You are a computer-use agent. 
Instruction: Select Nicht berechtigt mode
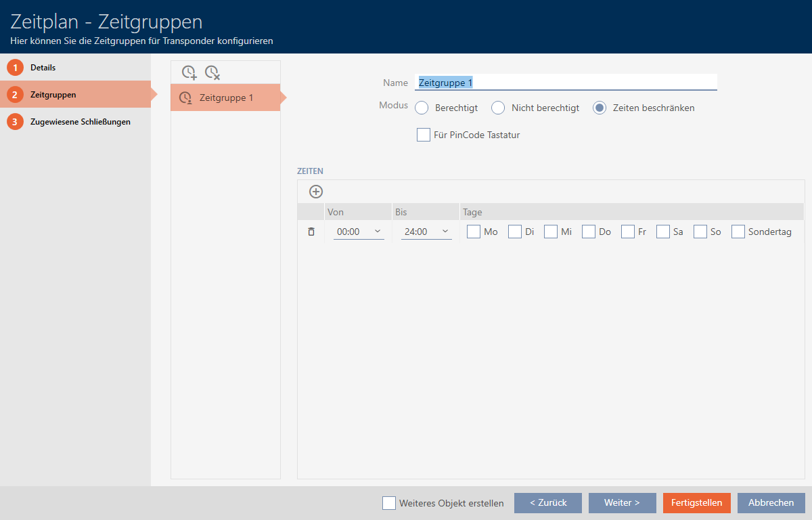pyautogui.click(x=498, y=108)
